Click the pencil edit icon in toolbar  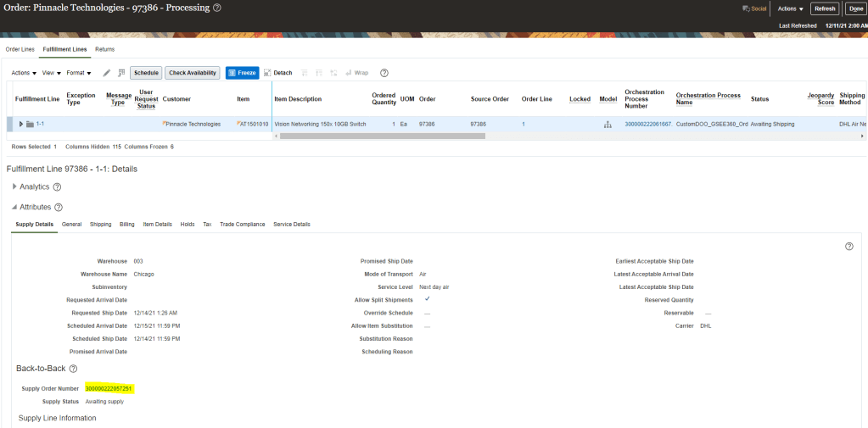click(107, 73)
